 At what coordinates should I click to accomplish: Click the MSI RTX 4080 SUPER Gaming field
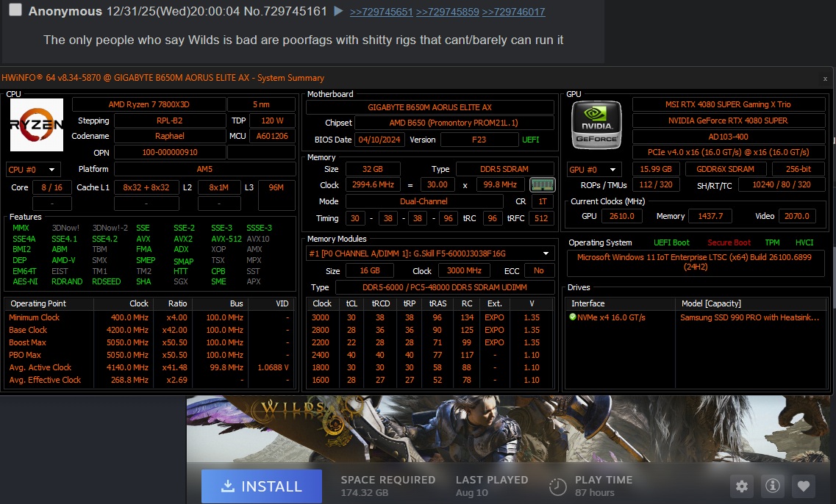tap(729, 104)
